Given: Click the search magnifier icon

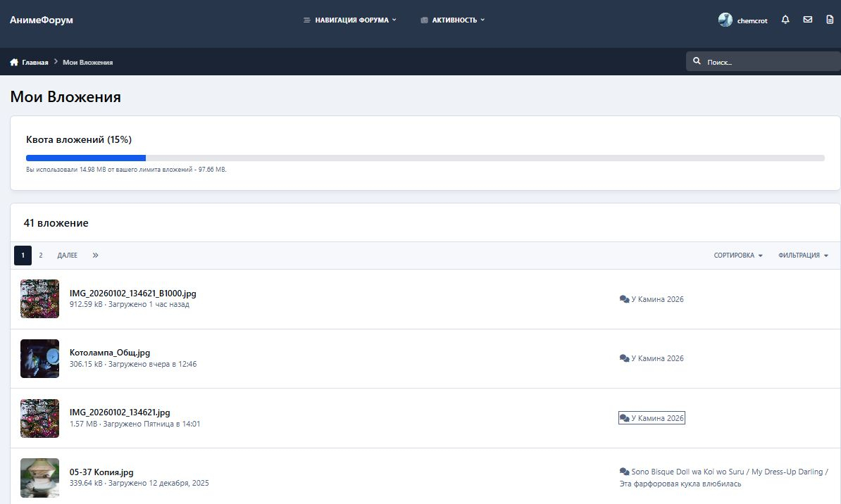Looking at the screenshot, I should pos(697,61).
